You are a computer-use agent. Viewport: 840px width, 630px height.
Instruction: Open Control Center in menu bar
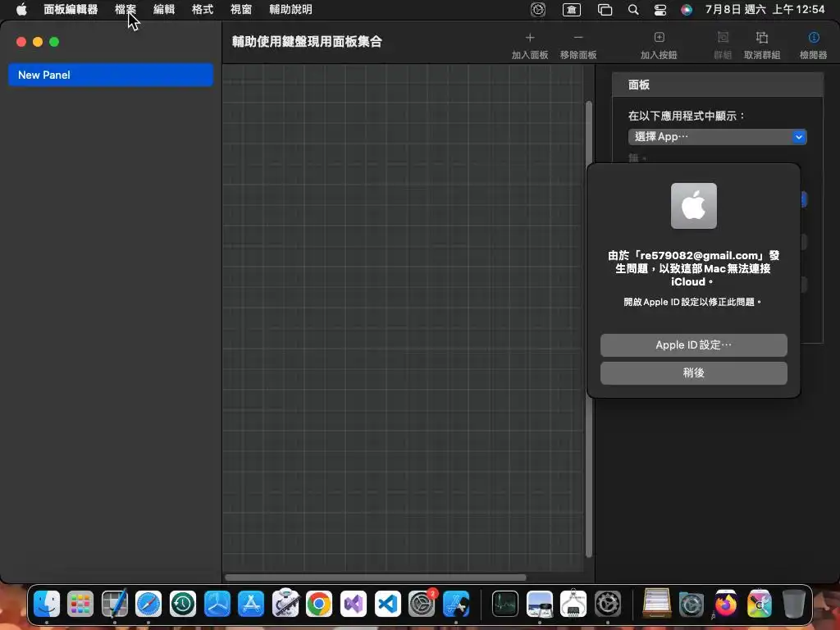tap(660, 10)
